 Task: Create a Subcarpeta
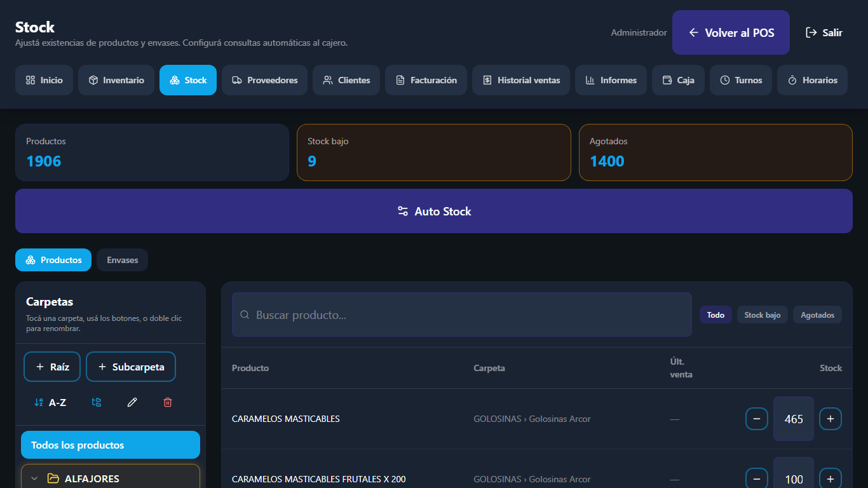coord(131,367)
